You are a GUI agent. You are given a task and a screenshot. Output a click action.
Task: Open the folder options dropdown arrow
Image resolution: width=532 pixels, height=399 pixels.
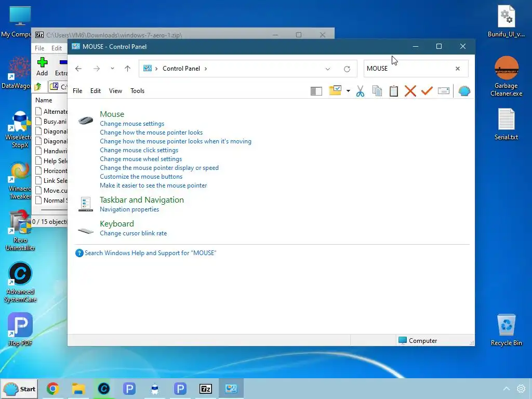(x=348, y=91)
